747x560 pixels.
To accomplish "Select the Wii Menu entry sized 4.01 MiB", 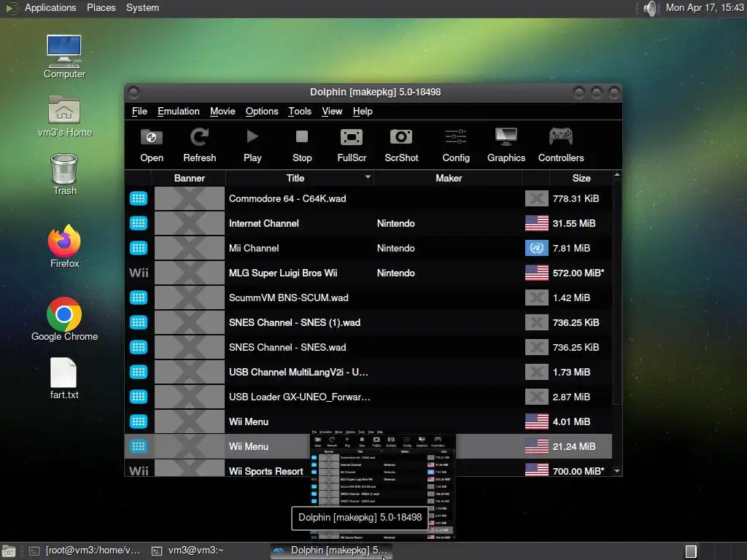I will coord(248,421).
